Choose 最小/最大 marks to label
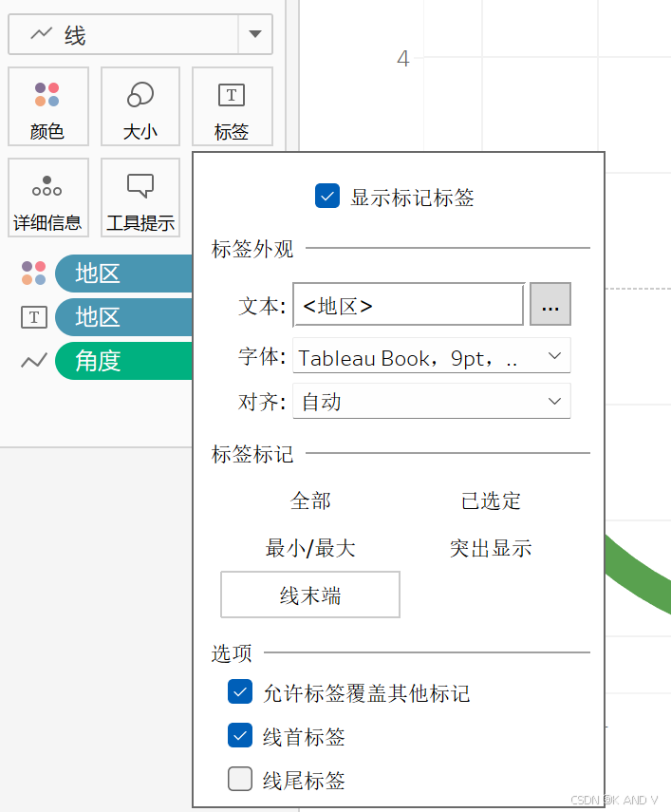Screen dimensions: 671x812 click(x=310, y=548)
